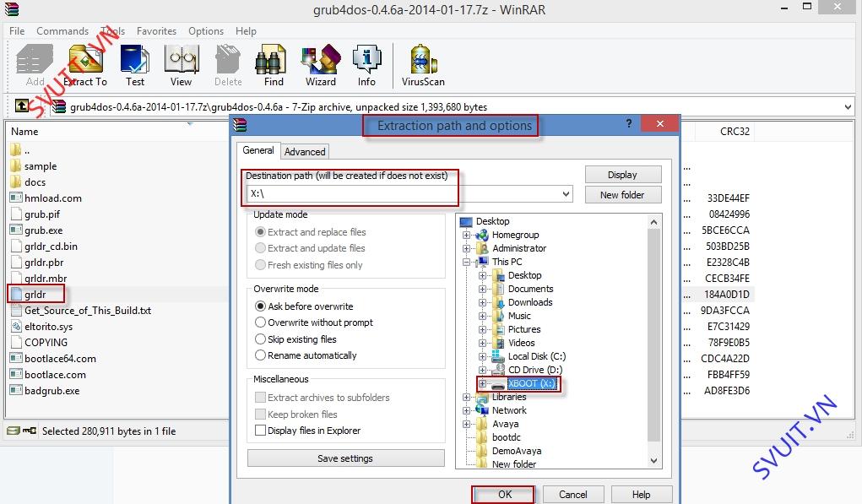Select the hmload.com file icon
Viewport: 862px width, 504px height.
click(16, 198)
